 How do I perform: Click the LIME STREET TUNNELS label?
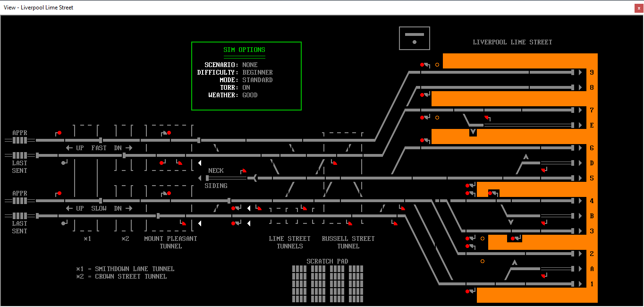[x=289, y=242]
